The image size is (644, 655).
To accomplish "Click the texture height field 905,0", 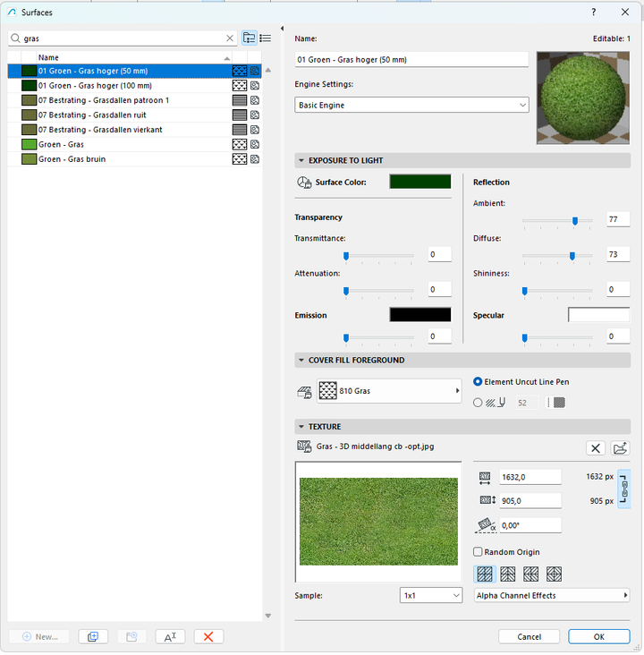I will [530, 500].
